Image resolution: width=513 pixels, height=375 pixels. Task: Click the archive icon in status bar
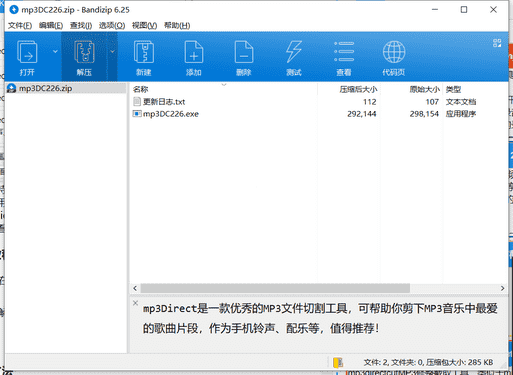point(338,362)
